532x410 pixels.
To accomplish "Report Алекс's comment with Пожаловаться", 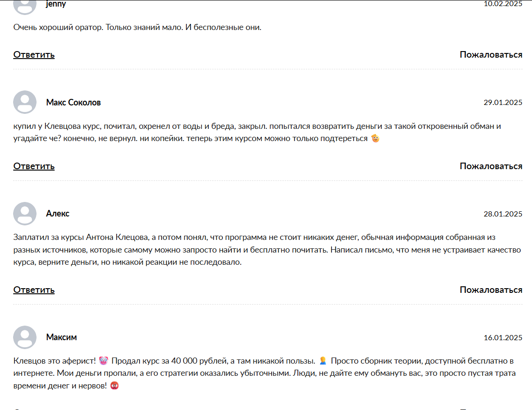I will click(x=491, y=290).
